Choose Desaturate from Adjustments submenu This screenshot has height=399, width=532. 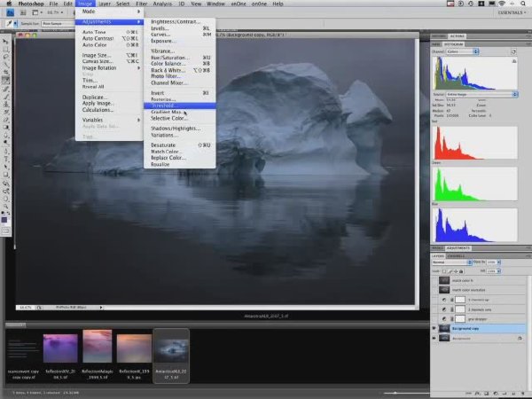tap(180, 145)
